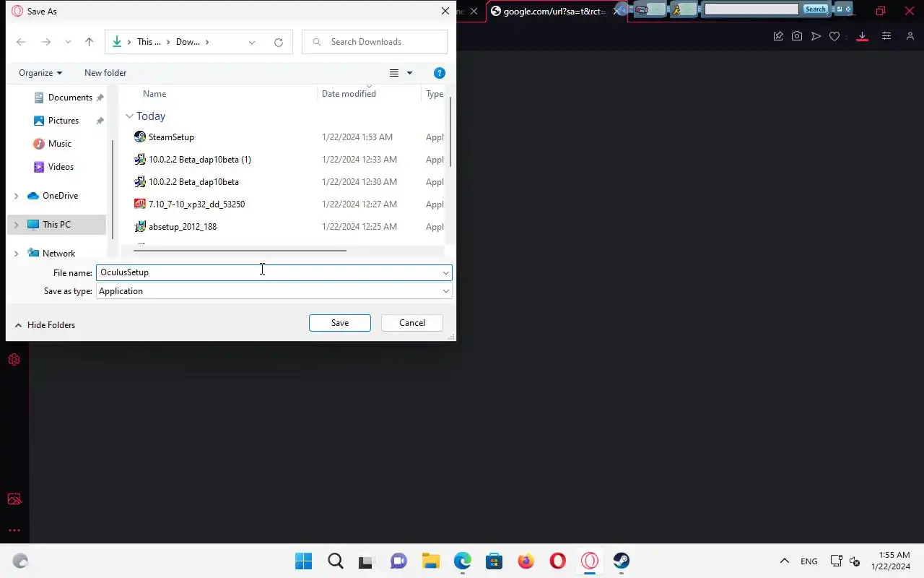The width and height of the screenshot is (924, 578).
Task: Open Music in the navigation pane
Action: [x=60, y=144]
